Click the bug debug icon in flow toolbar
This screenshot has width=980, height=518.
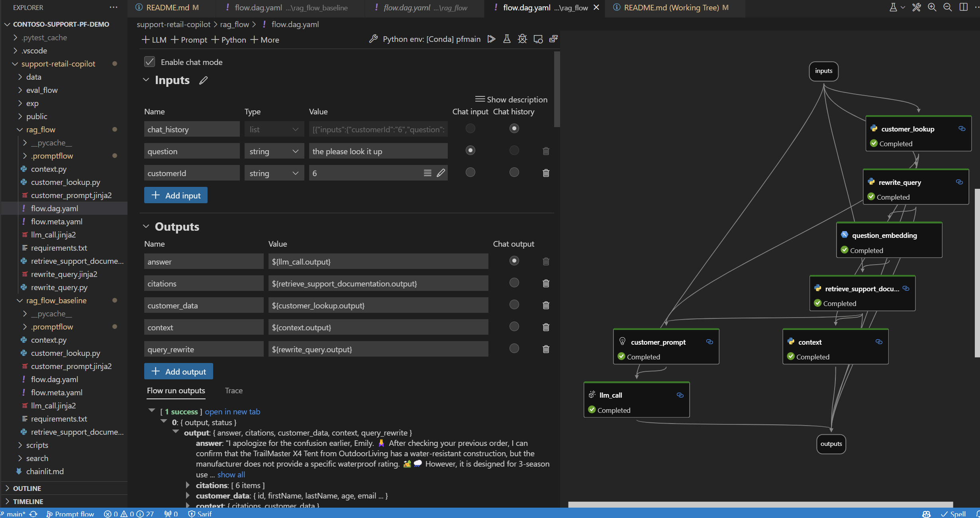click(x=522, y=39)
